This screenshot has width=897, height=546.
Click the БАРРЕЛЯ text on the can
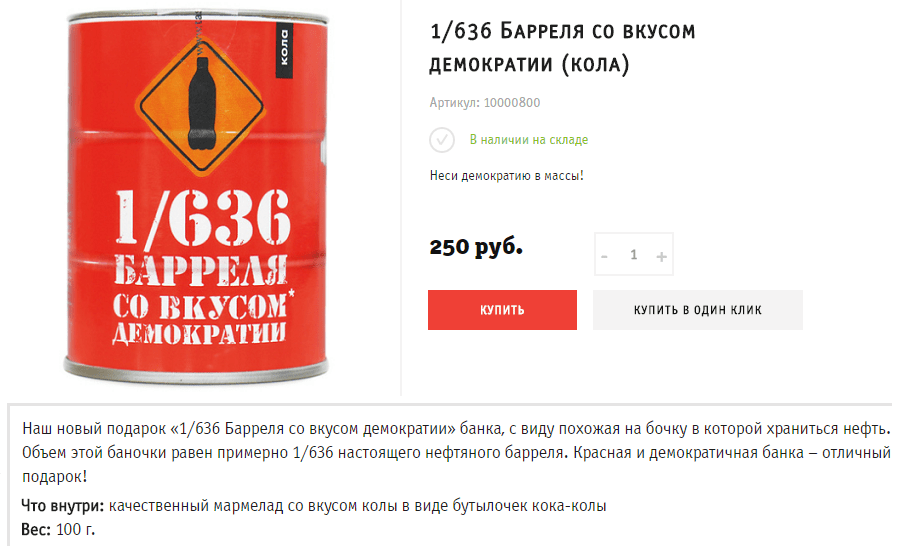pos(201,270)
